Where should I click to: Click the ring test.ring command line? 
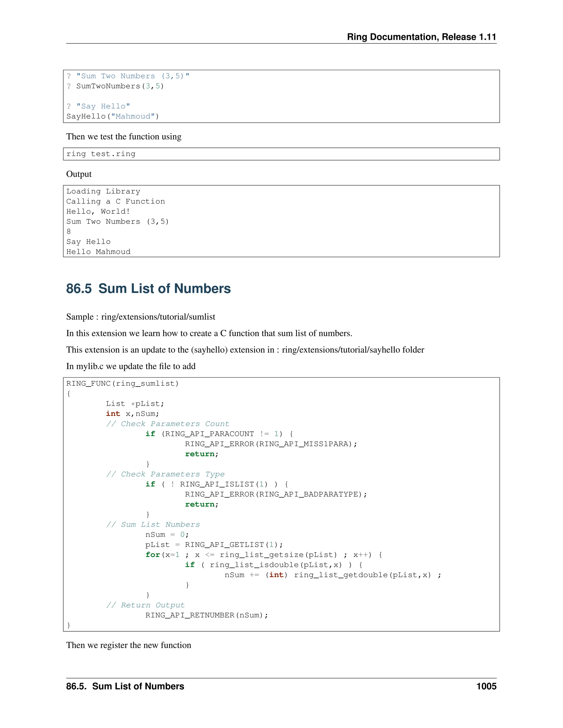[101, 154]
